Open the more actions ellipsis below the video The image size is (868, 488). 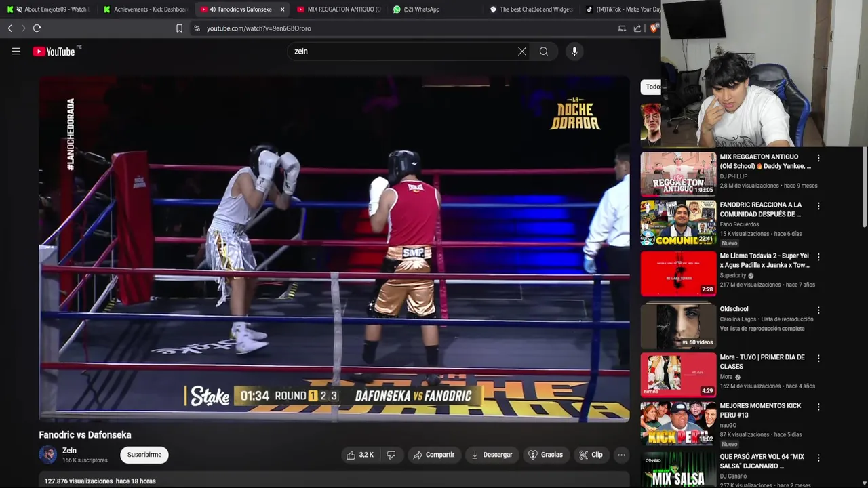pyautogui.click(x=621, y=455)
